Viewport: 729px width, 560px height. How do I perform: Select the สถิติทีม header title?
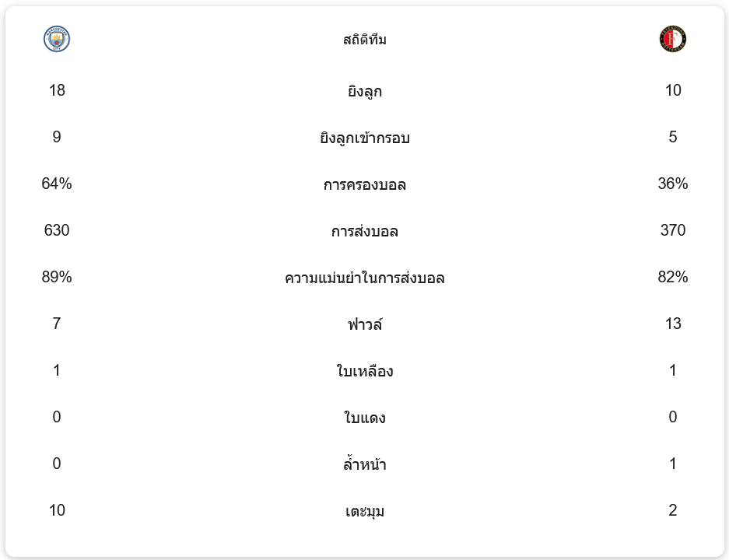tap(365, 40)
